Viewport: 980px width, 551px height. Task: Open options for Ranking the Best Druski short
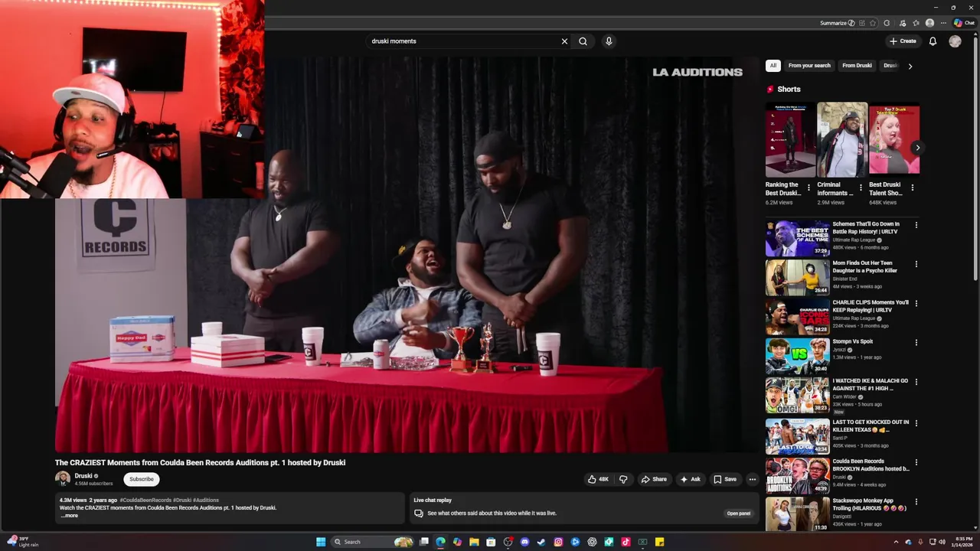(808, 187)
